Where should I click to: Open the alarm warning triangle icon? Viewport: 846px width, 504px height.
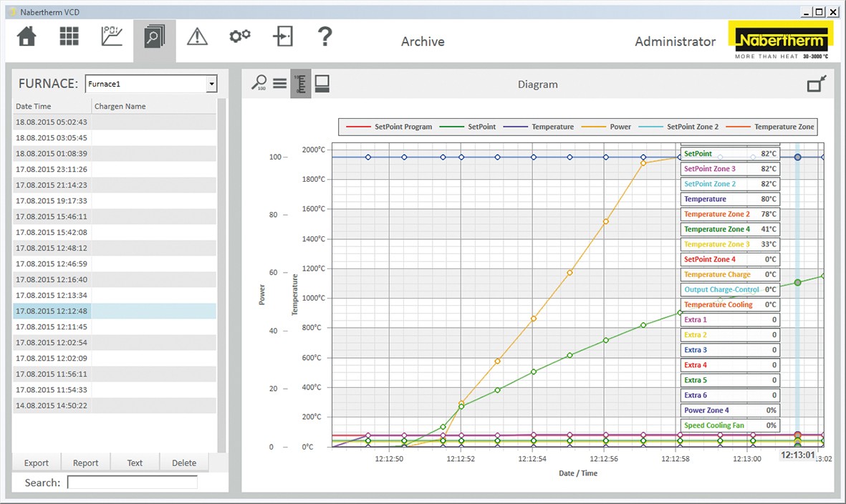click(x=198, y=37)
